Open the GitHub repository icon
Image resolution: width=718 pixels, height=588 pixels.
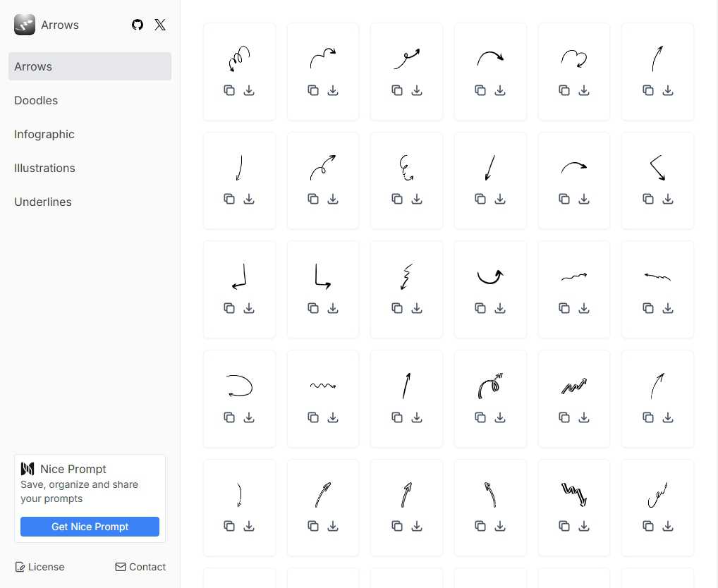138,25
